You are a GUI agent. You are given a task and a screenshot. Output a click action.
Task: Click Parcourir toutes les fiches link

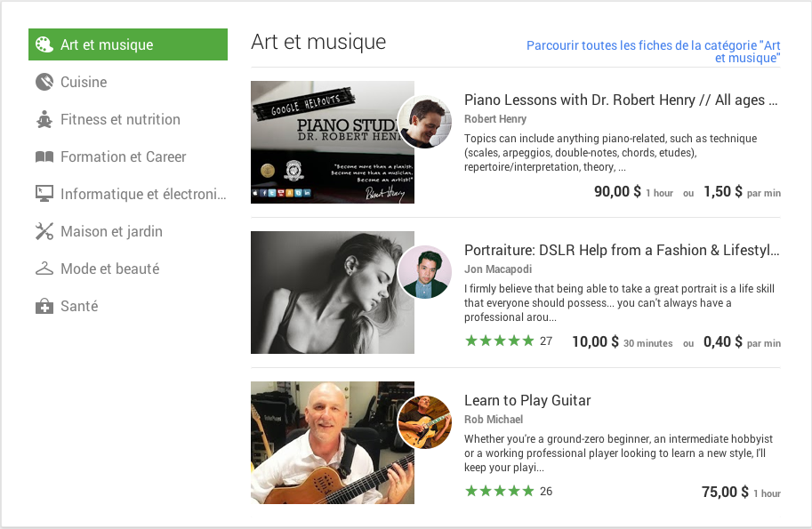(x=653, y=52)
